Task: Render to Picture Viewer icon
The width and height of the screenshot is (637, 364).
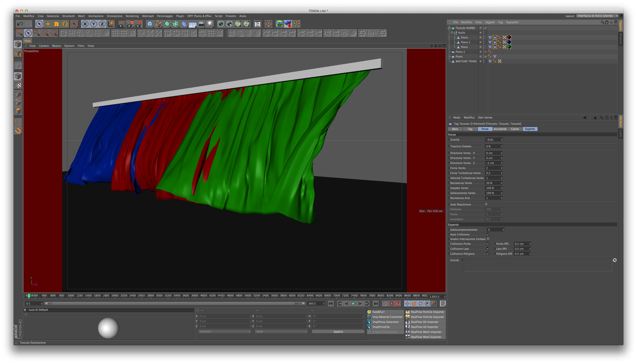Action: click(x=130, y=24)
